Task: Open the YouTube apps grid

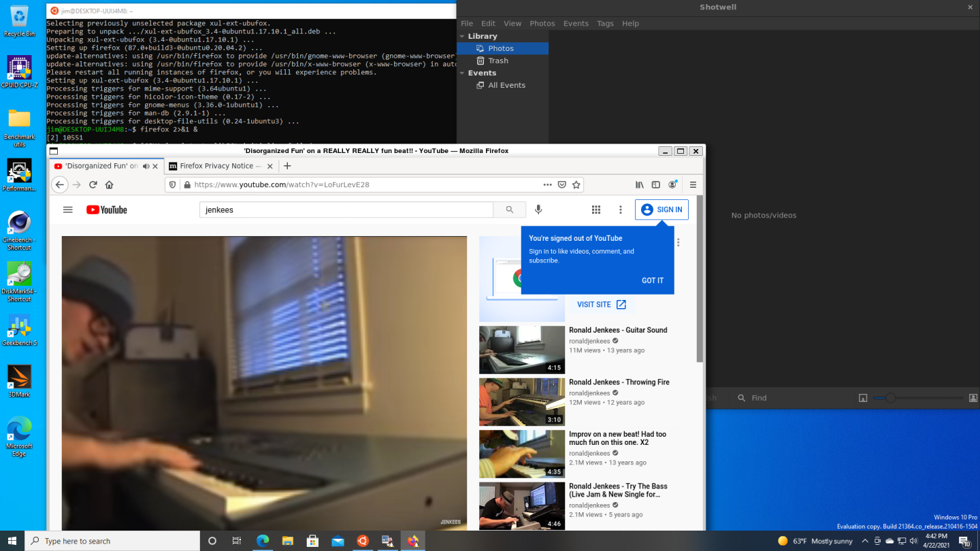Action: pos(595,210)
